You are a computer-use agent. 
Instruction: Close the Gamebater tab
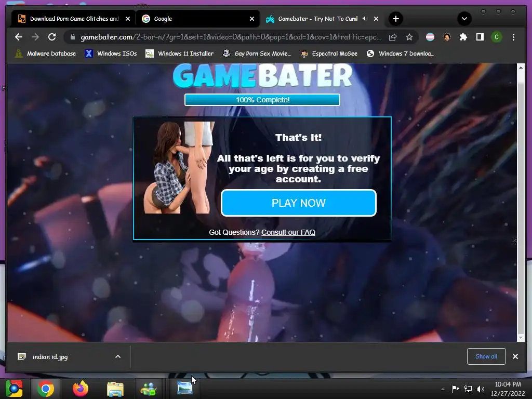coord(376,19)
